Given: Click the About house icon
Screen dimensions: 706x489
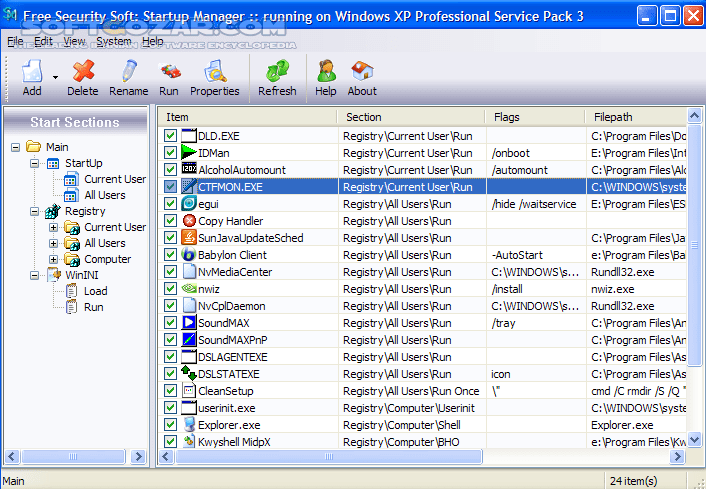Looking at the screenshot, I should pyautogui.click(x=362, y=72).
